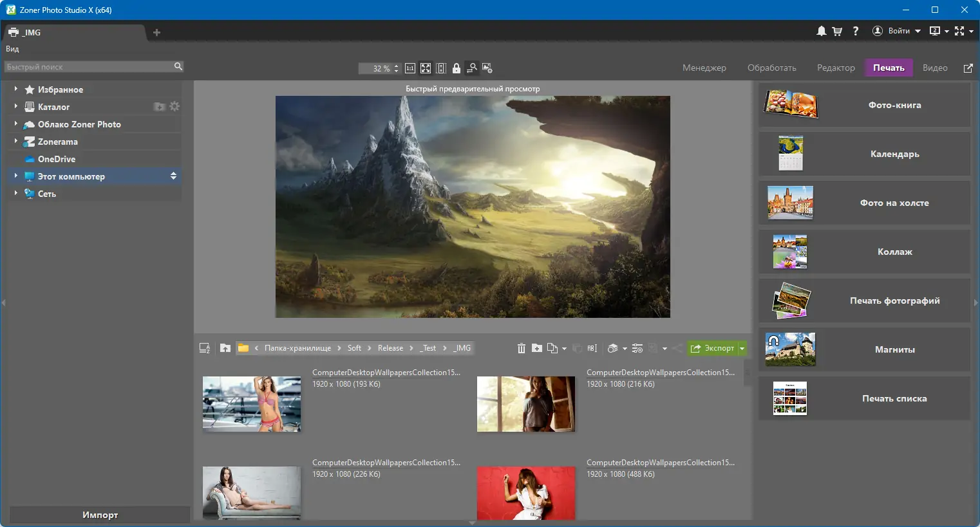The image size is (980, 527).
Task: Click the fit-to-screen zoom icon
Action: [426, 68]
